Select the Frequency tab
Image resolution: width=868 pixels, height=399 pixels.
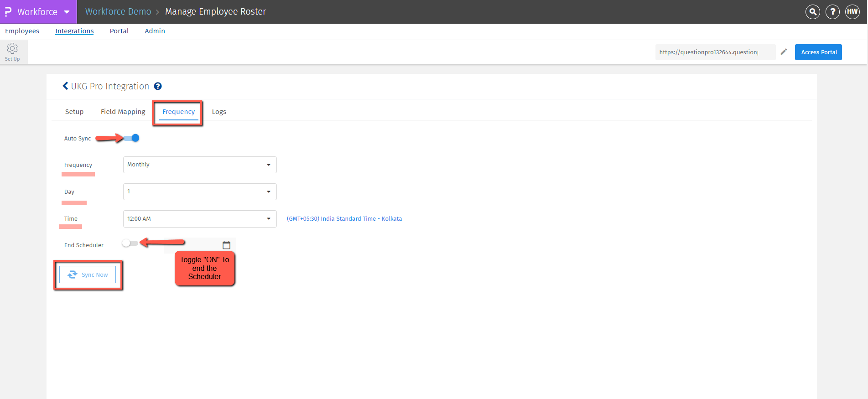tap(178, 112)
